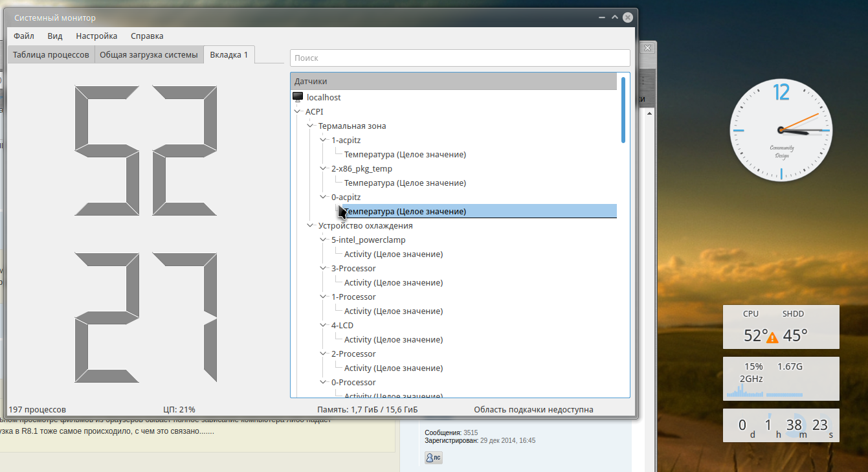868x472 pixels.
Task: Select Activity sensor under 5-intel_powerclamp
Action: 394,254
